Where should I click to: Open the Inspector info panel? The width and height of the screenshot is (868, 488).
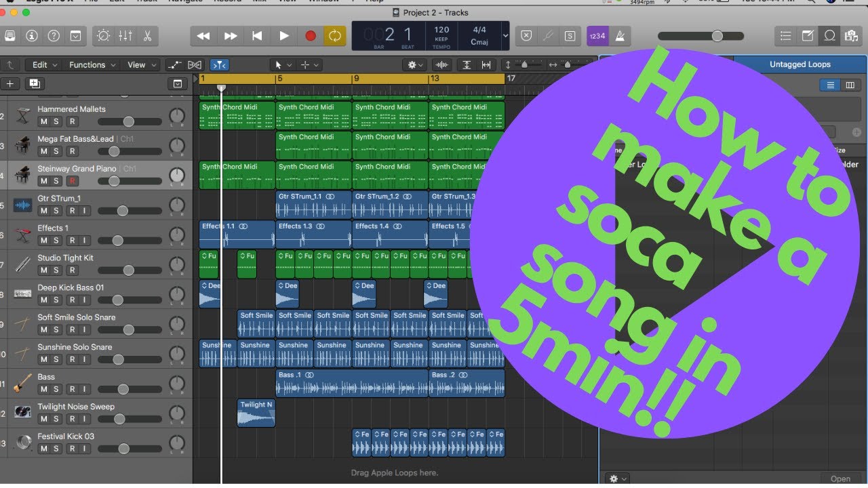tap(31, 35)
